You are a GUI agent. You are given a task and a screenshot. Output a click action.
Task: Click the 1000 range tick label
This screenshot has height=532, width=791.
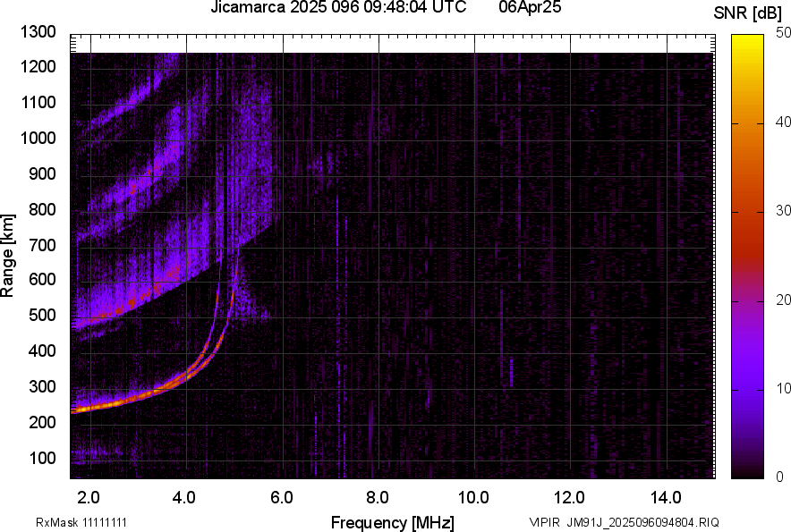pos(38,138)
